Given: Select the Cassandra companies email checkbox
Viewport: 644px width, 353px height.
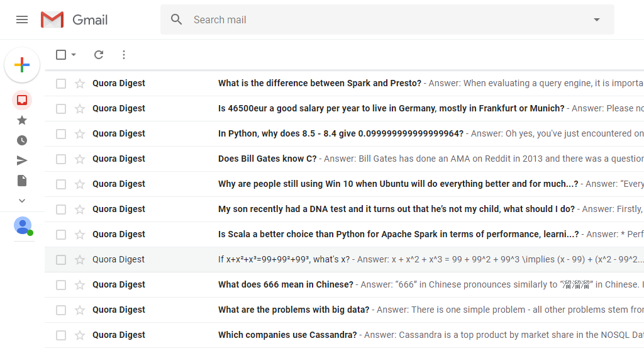Looking at the screenshot, I should [x=61, y=335].
